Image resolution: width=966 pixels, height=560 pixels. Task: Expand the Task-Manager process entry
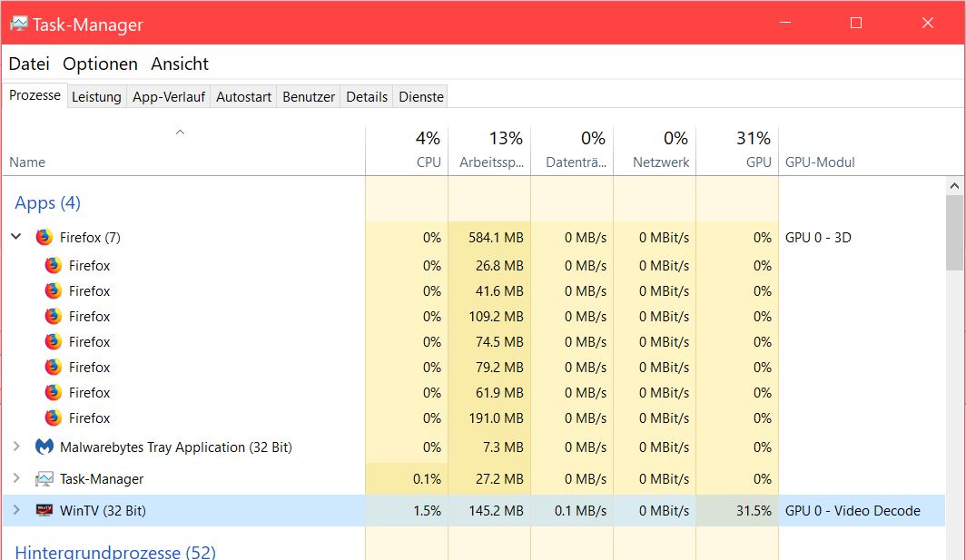coord(16,478)
